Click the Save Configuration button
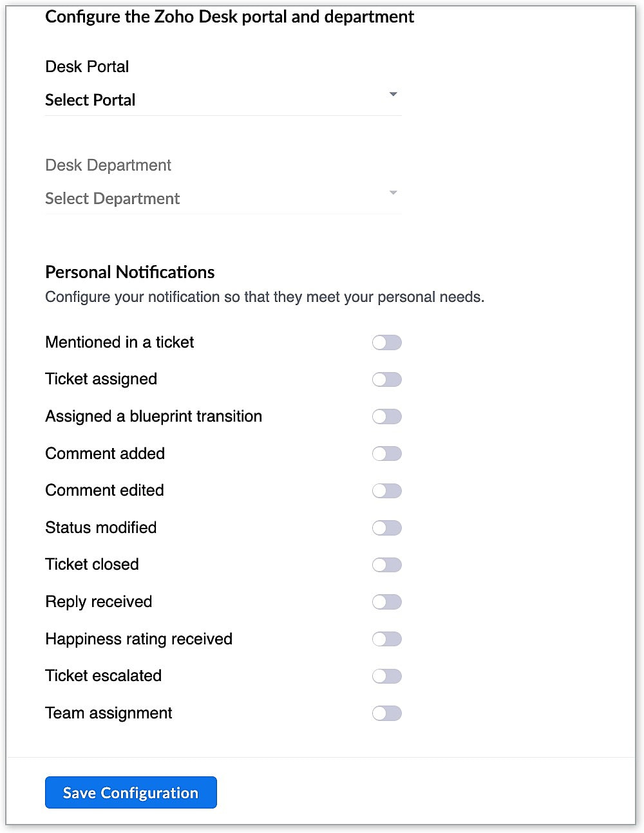The height and width of the screenshot is (833, 644). [131, 792]
